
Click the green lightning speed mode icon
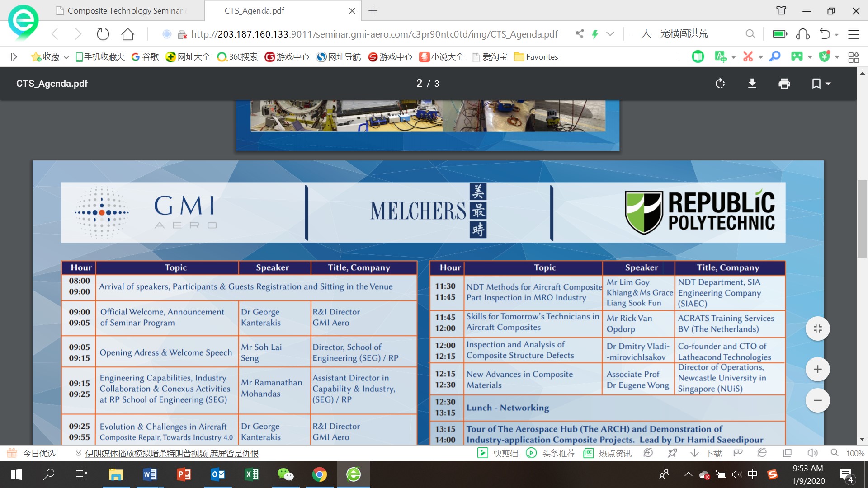point(595,34)
